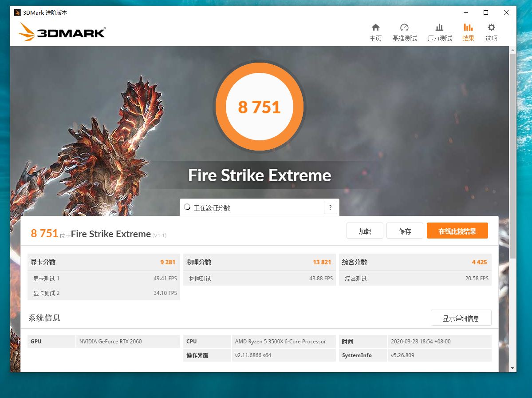Screen dimensions: 532x398
Task: Click the 系统信息 section heading
Action: click(x=44, y=318)
